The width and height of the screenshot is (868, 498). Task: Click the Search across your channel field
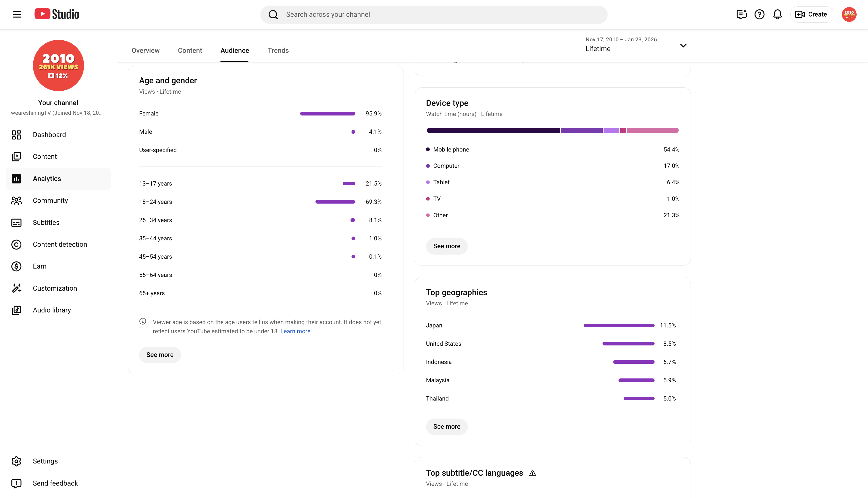coord(434,14)
